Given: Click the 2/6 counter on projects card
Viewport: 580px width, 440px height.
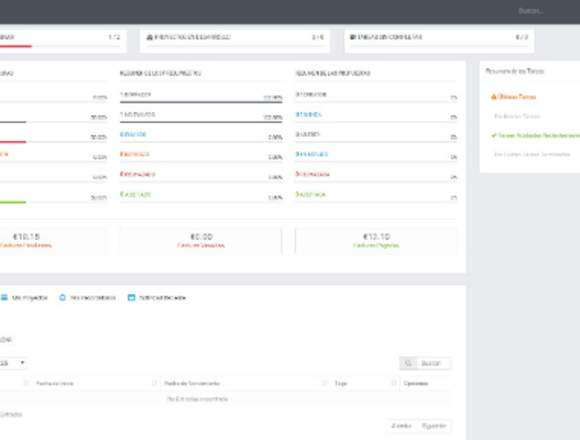Looking at the screenshot, I should [x=318, y=37].
